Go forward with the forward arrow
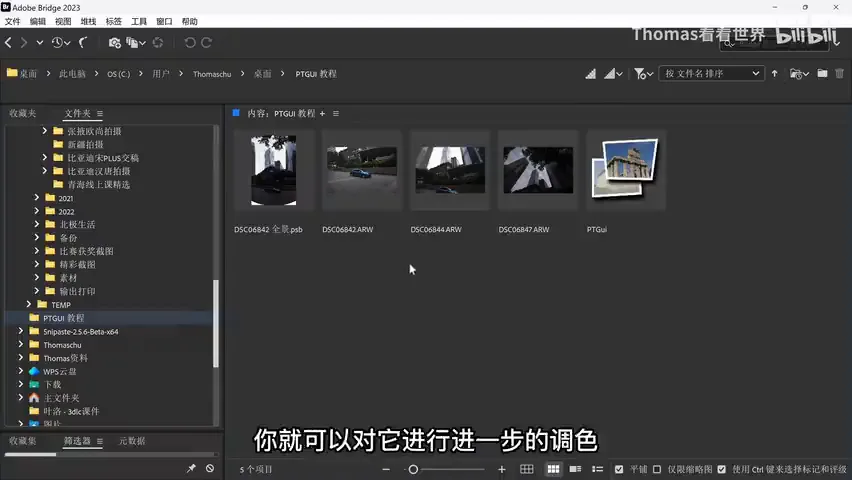 24,42
